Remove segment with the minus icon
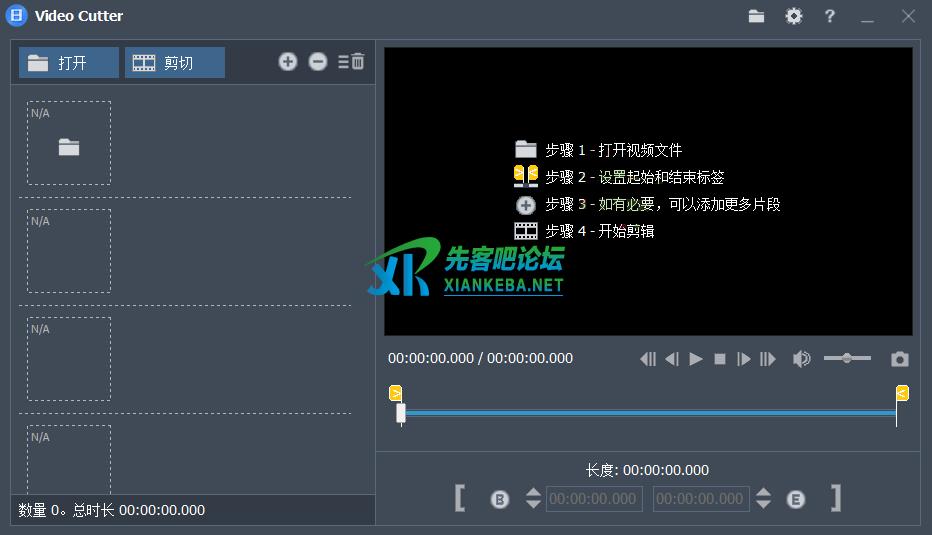 pyautogui.click(x=318, y=62)
